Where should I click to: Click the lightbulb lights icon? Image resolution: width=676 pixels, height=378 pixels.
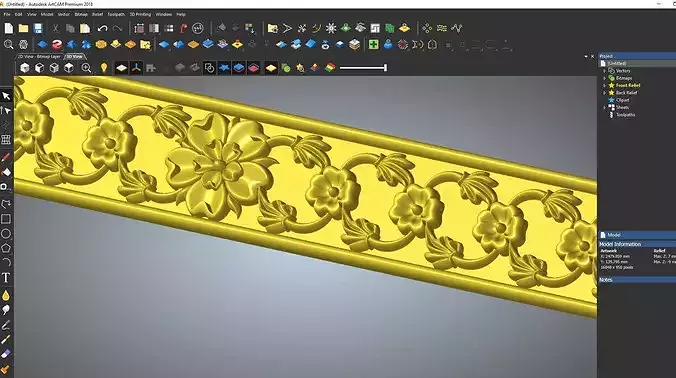[x=104, y=68]
